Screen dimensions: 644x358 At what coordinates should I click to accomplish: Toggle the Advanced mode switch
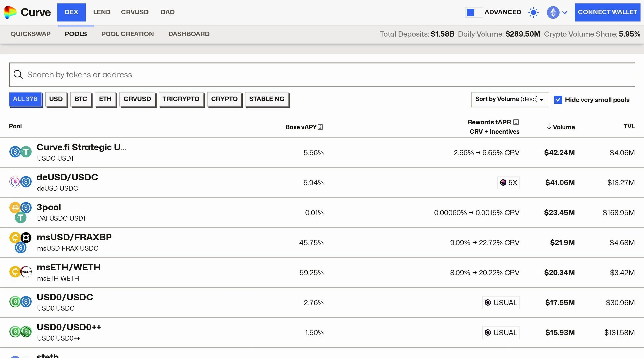coord(474,12)
